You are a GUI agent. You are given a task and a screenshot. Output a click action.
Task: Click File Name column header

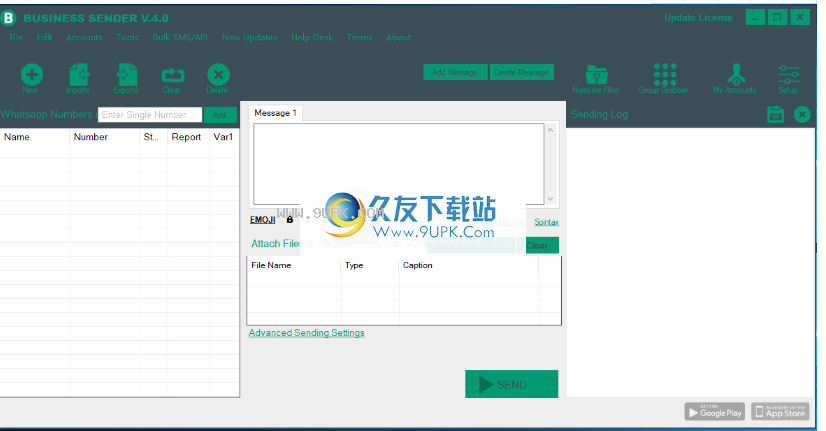294,266
